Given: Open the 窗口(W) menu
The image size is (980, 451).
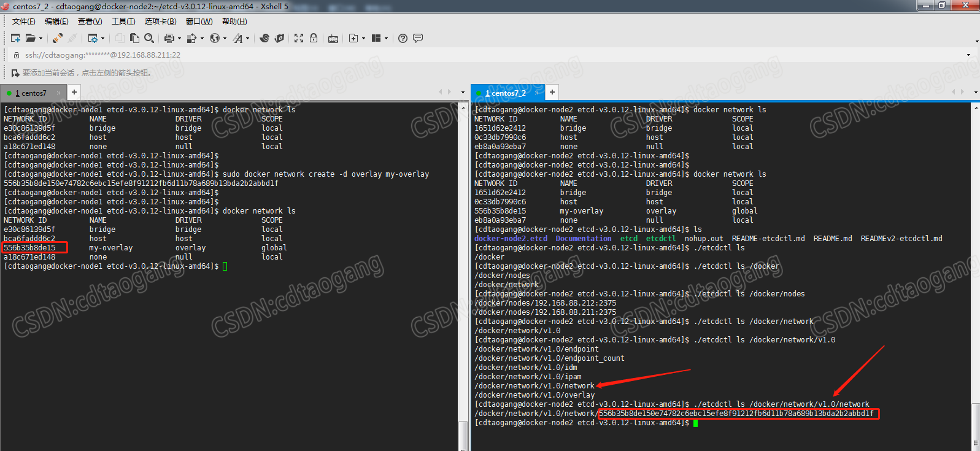Looking at the screenshot, I should (199, 21).
